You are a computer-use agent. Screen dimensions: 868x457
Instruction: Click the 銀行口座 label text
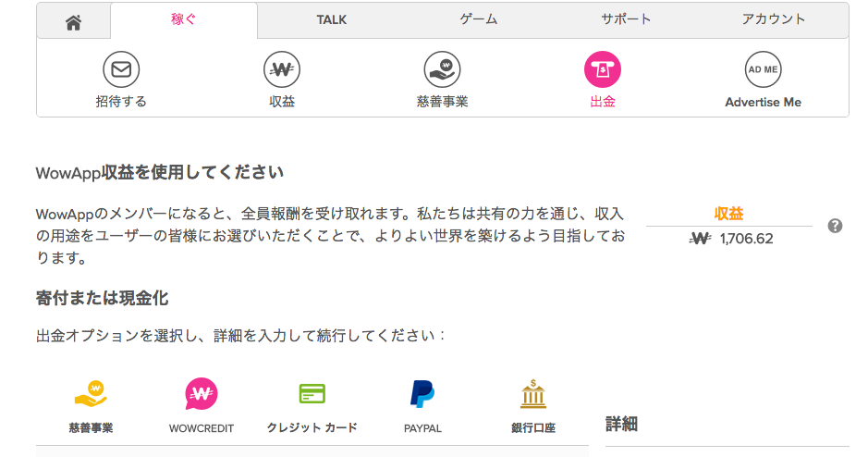(x=533, y=428)
